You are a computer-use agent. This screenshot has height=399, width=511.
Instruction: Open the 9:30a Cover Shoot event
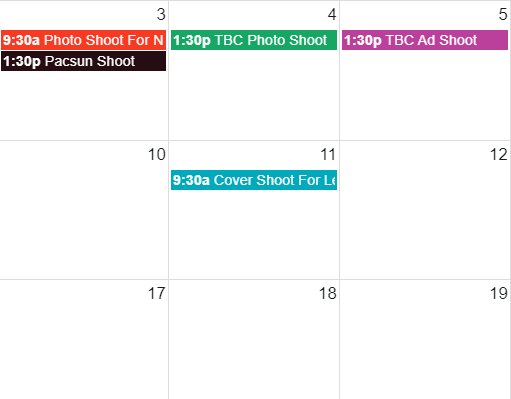(254, 180)
